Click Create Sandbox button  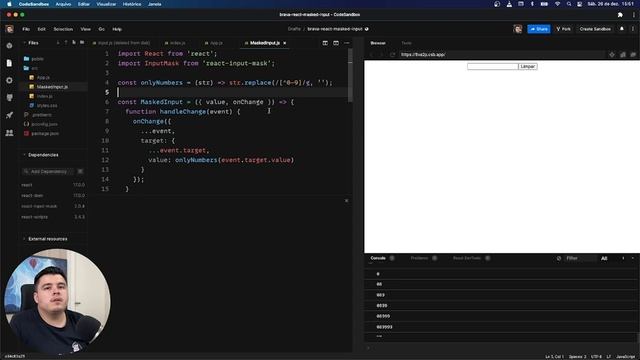coord(595,29)
